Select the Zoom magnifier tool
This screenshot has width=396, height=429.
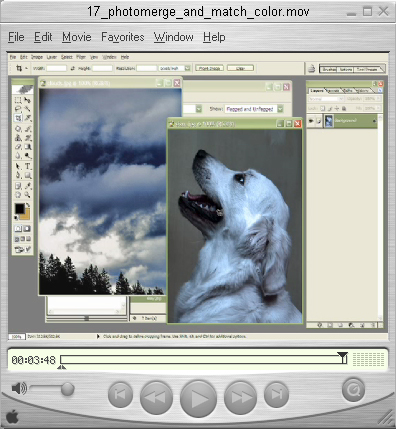click(28, 194)
